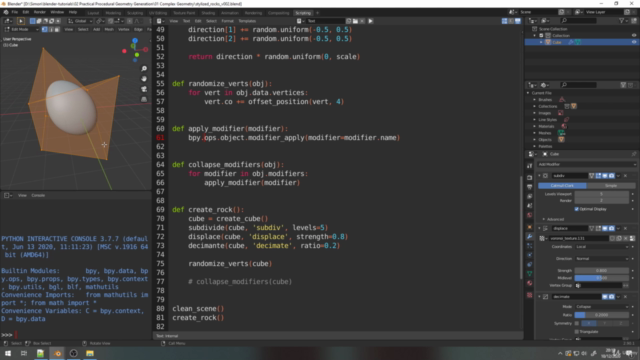The height and width of the screenshot is (360, 640).
Task: Open the displace Coordinates Local dropdown
Action: (602, 247)
